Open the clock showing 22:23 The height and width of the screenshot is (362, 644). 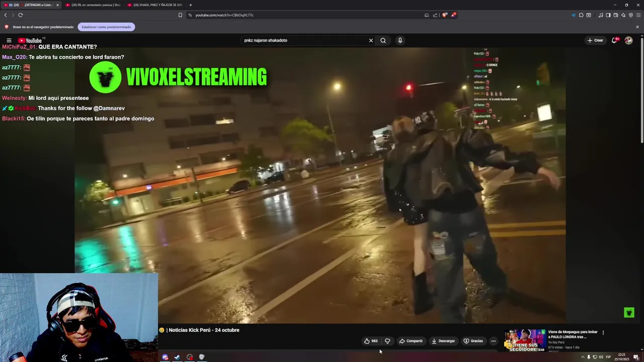(x=622, y=356)
